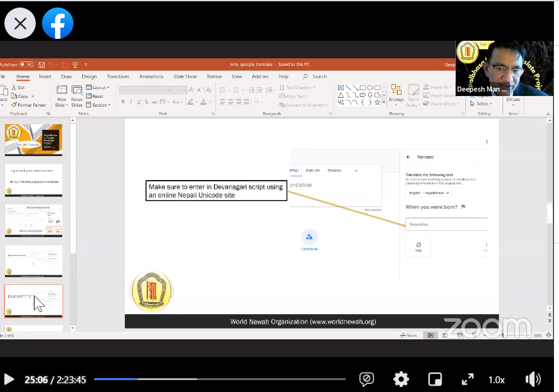This screenshot has height=392, width=559.
Task: Change playback speed 1.0x
Action: (496, 380)
